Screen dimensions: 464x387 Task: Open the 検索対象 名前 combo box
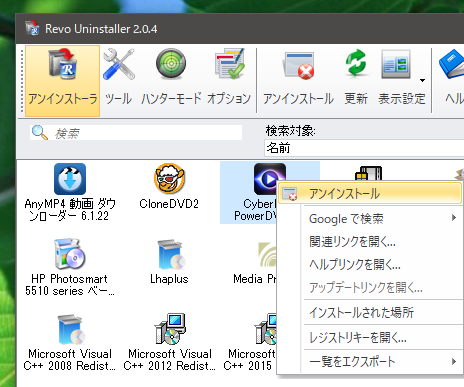[364, 148]
